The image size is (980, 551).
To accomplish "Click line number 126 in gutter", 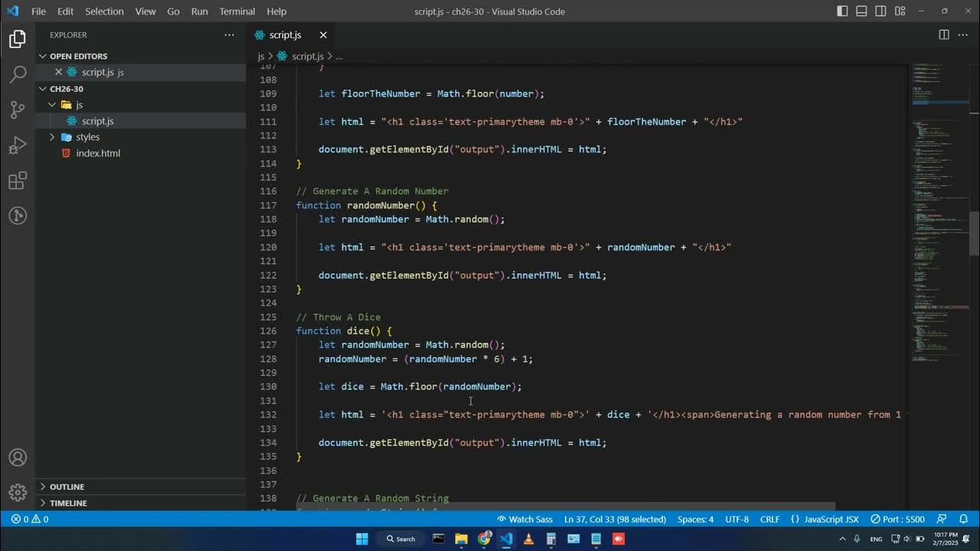I will point(268,331).
